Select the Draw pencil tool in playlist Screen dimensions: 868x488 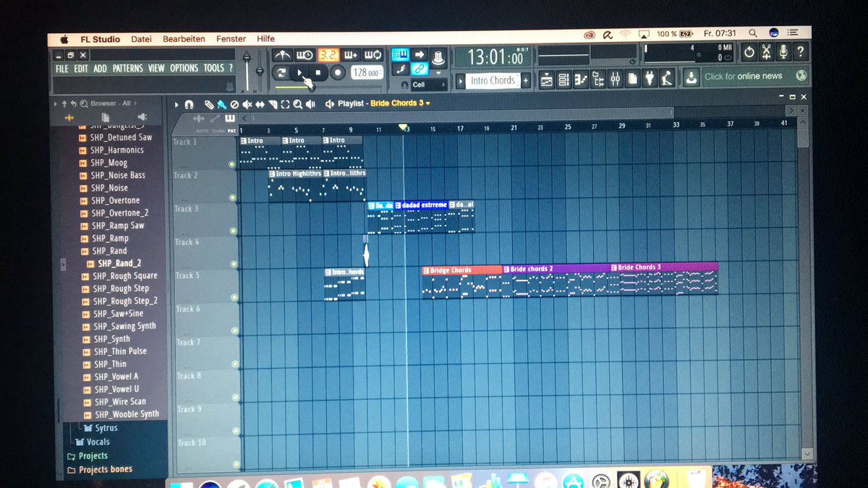tap(209, 105)
